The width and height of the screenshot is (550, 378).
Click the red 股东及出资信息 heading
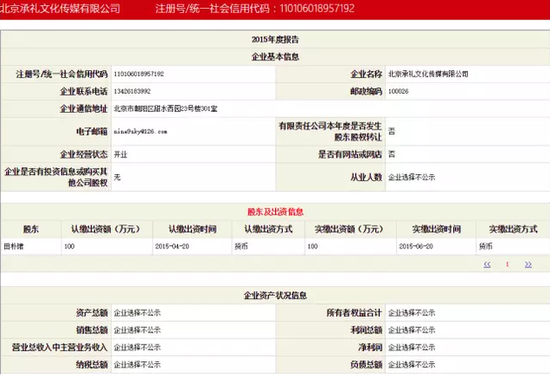pos(275,211)
